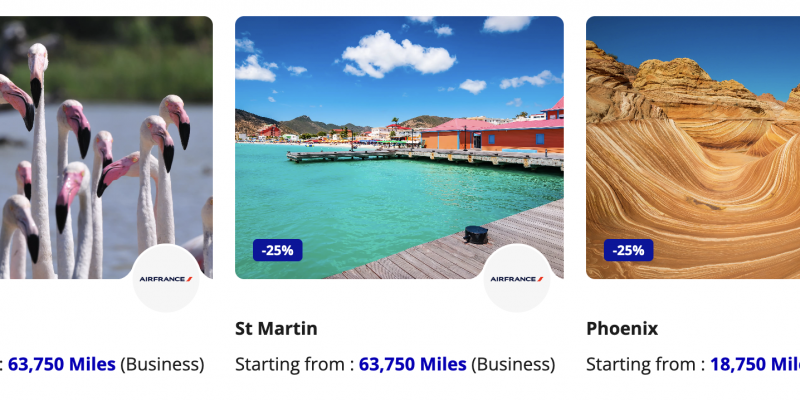Click 63,750 Miles price on the flamingo card
The height and width of the screenshot is (400, 800).
[62, 364]
